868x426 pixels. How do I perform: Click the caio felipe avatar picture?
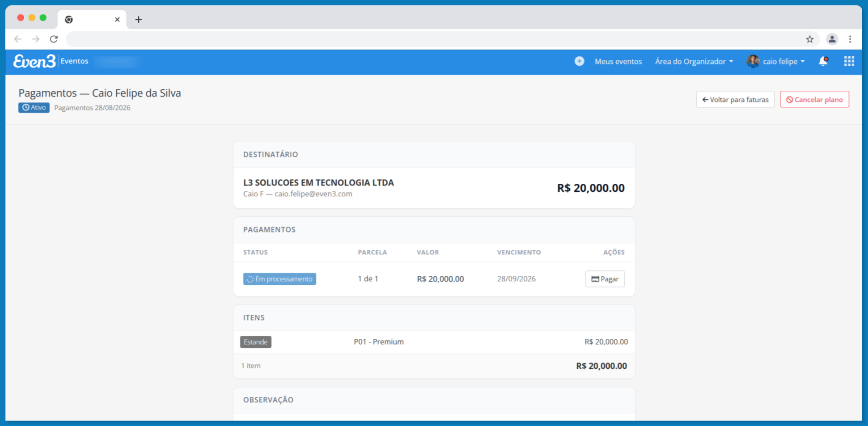(753, 61)
